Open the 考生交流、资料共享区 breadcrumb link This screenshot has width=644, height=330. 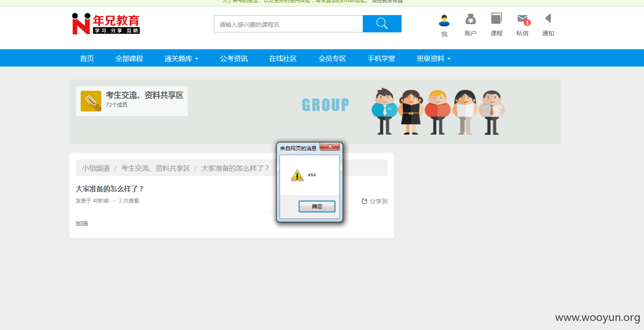[156, 168]
